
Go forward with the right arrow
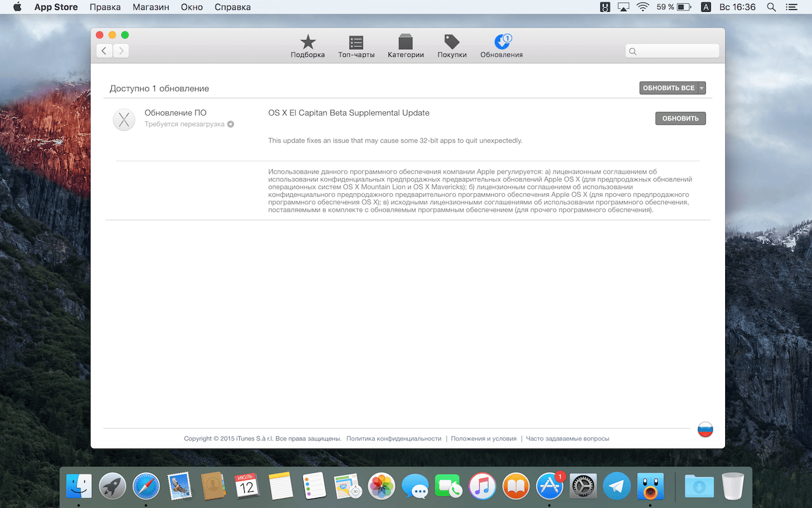click(x=121, y=51)
